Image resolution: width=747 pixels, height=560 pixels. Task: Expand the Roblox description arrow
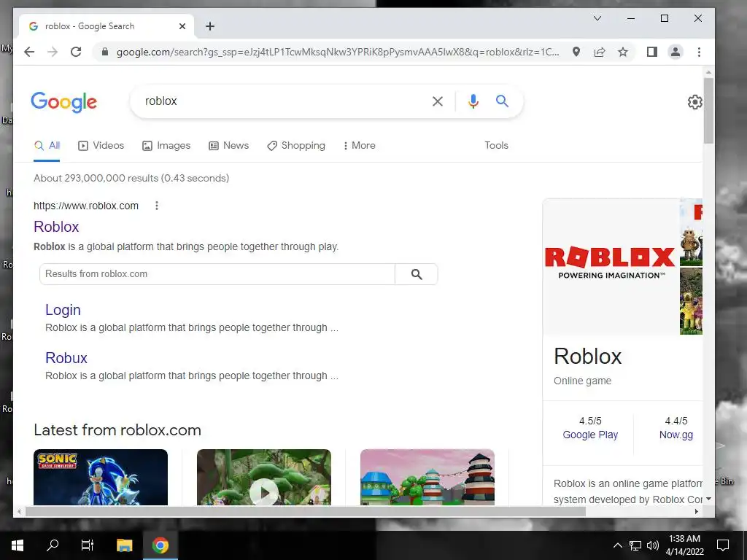pyautogui.click(x=708, y=499)
